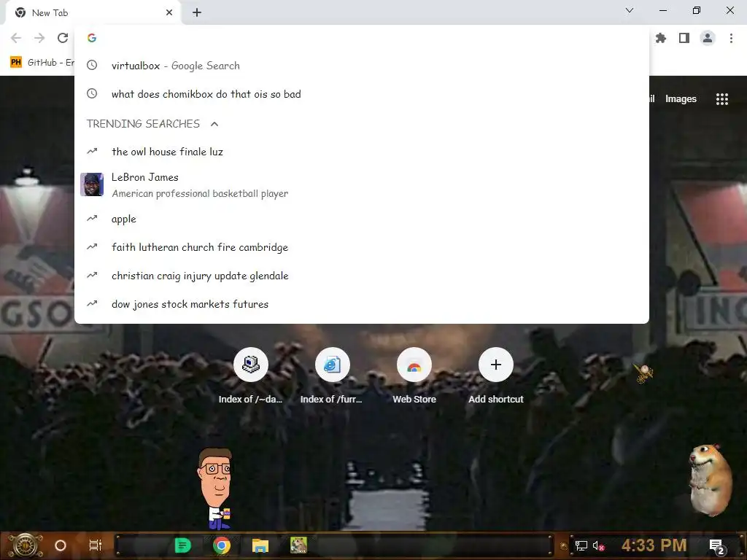Close the New Tab tab

pyautogui.click(x=169, y=12)
